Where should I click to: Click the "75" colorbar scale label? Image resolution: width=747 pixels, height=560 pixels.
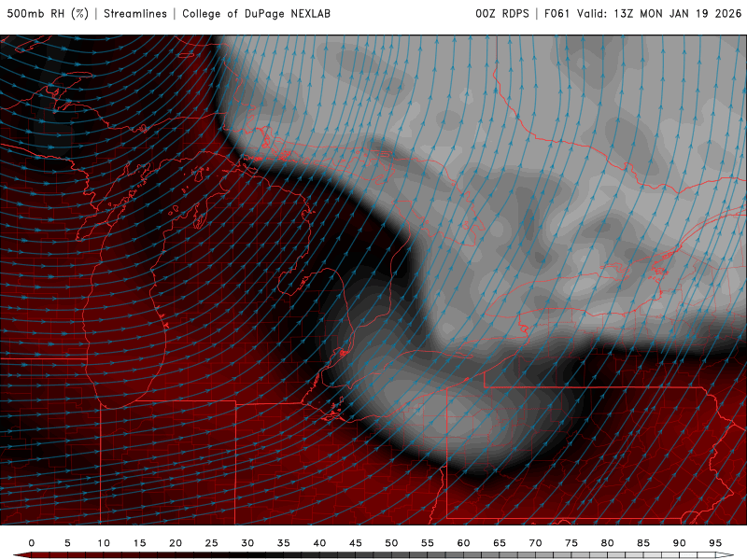(571, 543)
